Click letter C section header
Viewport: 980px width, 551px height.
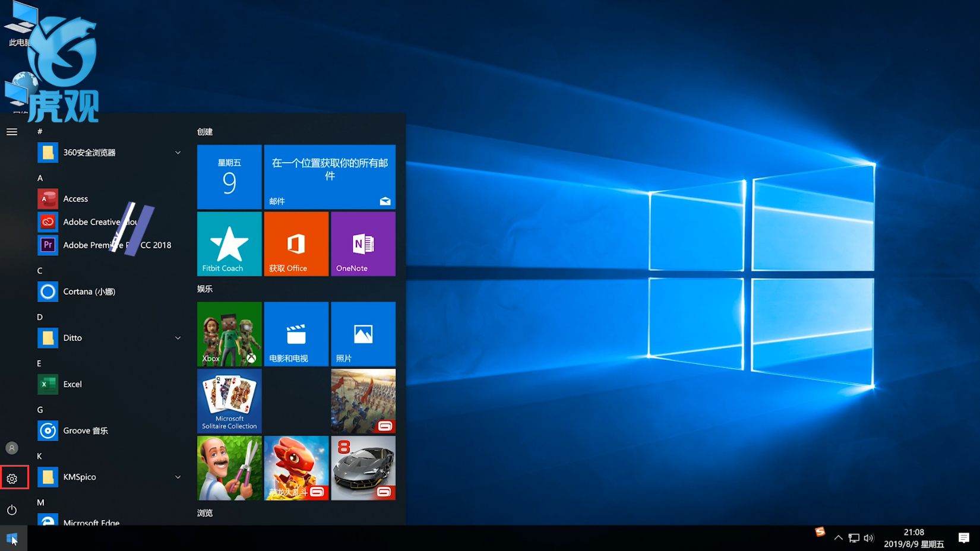[x=40, y=271]
